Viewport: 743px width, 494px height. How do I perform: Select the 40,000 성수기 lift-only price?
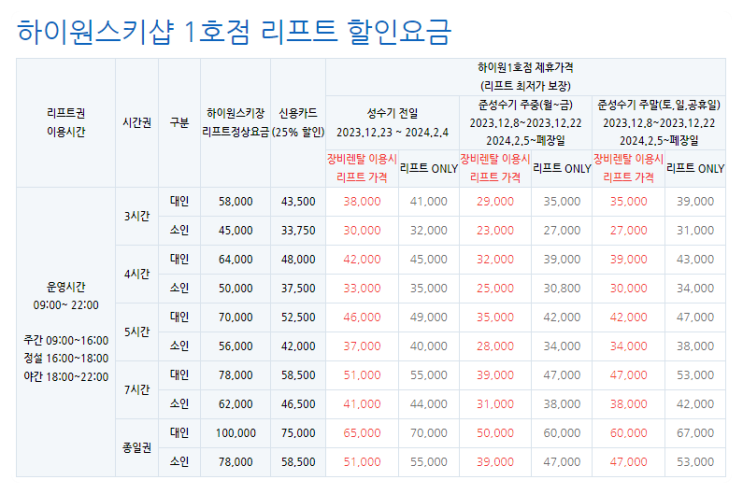click(x=429, y=346)
